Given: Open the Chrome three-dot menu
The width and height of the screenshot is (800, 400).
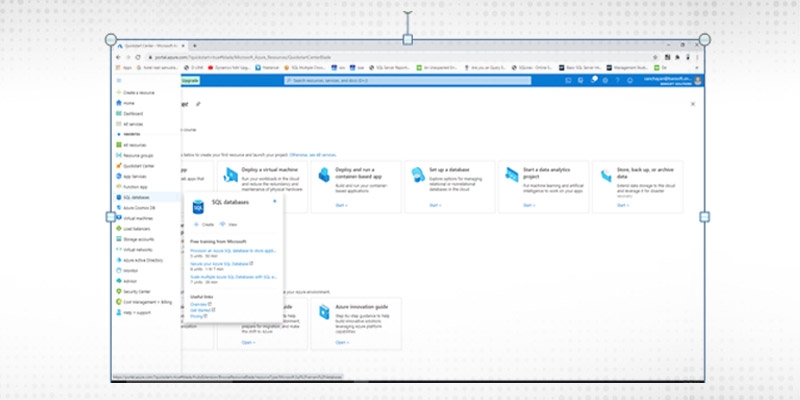Looking at the screenshot, I should point(697,58).
